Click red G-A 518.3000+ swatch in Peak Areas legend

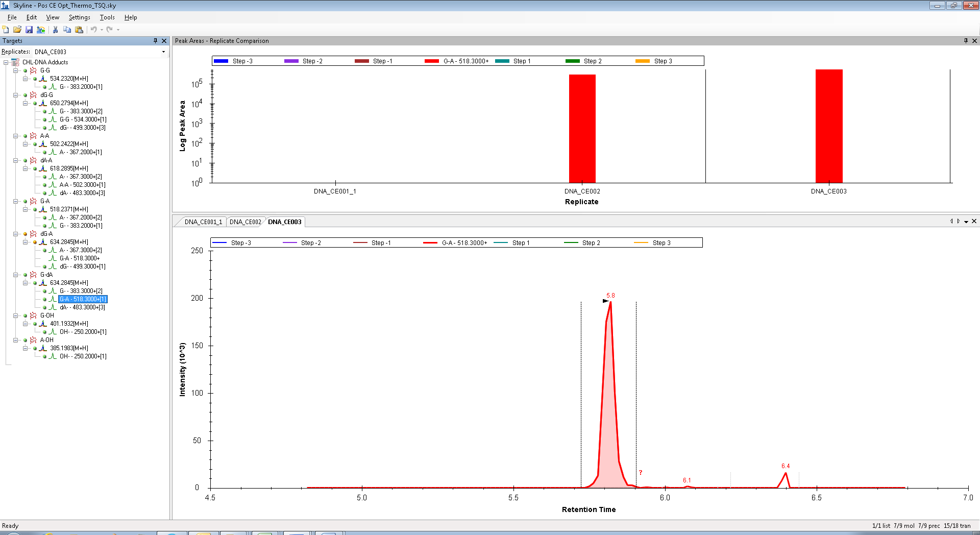tap(432, 61)
